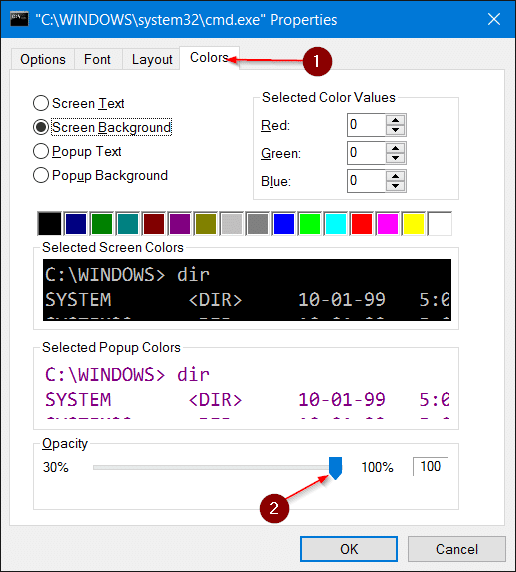516x572 pixels.
Task: Click the Selected Screen Colors preview
Action: click(247, 290)
